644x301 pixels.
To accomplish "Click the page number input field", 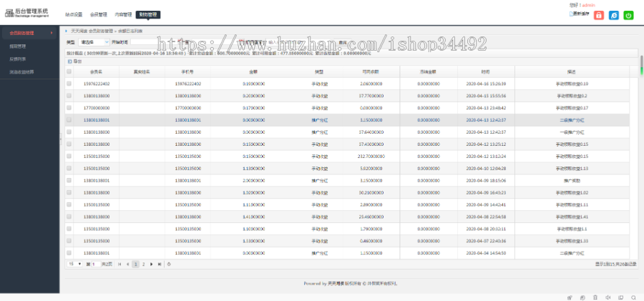I will [x=96, y=264].
